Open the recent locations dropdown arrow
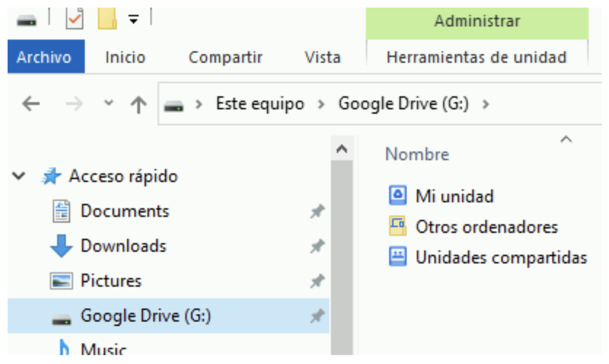Screen dimensions: 609x364 point(108,104)
